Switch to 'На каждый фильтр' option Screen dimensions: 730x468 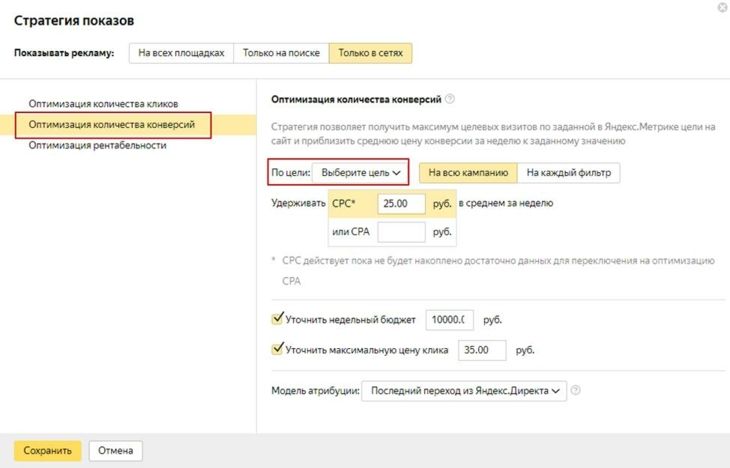coord(568,173)
